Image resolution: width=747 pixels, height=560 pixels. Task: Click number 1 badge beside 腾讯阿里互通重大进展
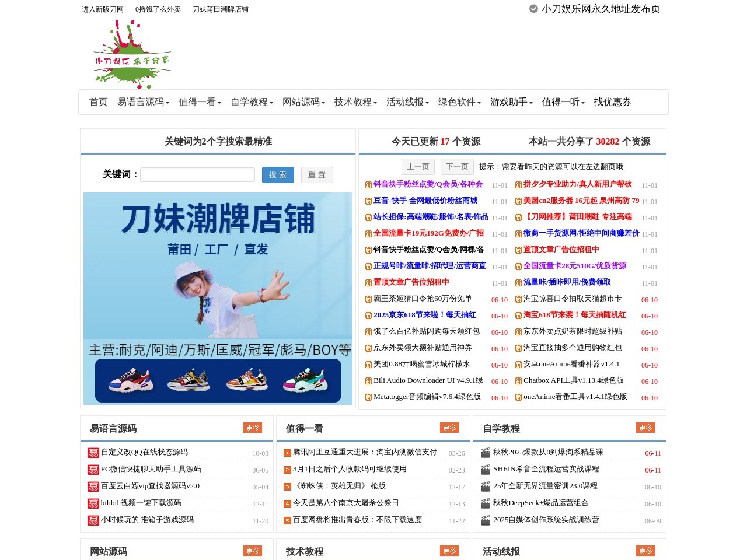[287, 453]
